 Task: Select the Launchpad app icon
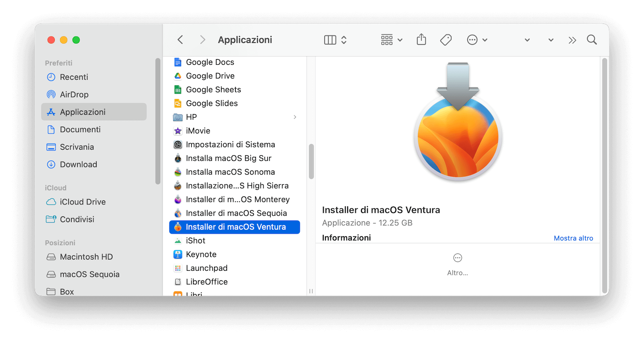click(x=178, y=268)
